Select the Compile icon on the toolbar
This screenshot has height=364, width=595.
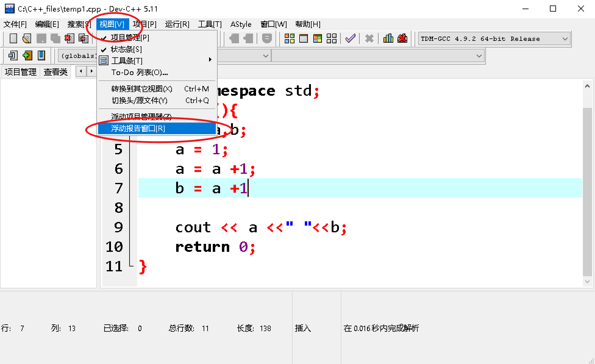click(289, 38)
